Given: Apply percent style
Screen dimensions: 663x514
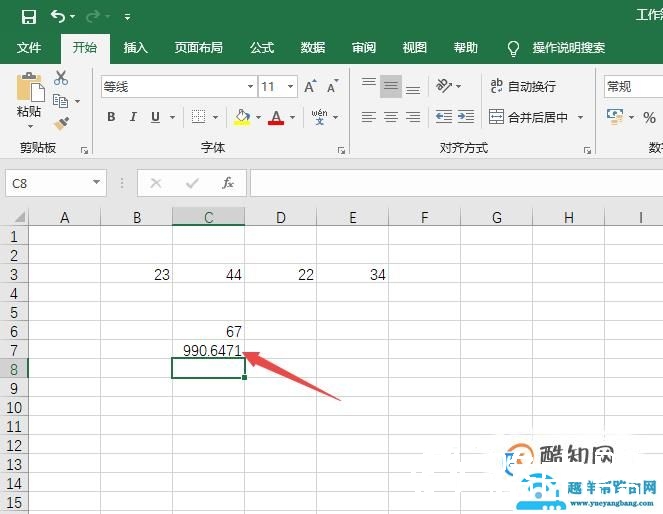Looking at the screenshot, I should pyautogui.click(x=649, y=117).
